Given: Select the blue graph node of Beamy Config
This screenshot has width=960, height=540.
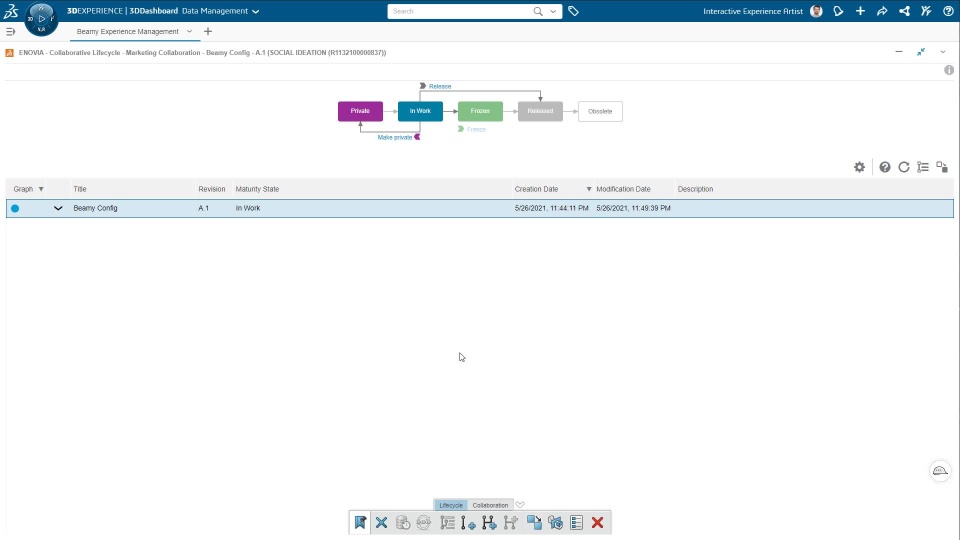Looking at the screenshot, I should pos(15,208).
